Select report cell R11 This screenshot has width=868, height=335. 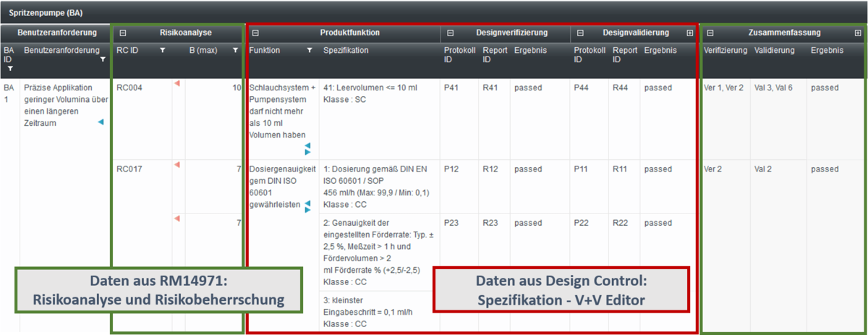pos(620,169)
